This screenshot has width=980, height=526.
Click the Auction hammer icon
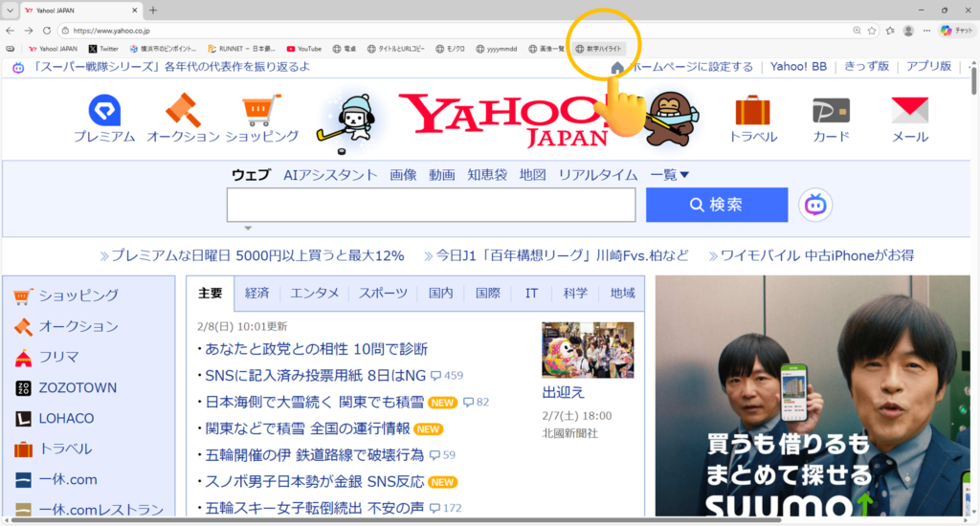pos(183,112)
